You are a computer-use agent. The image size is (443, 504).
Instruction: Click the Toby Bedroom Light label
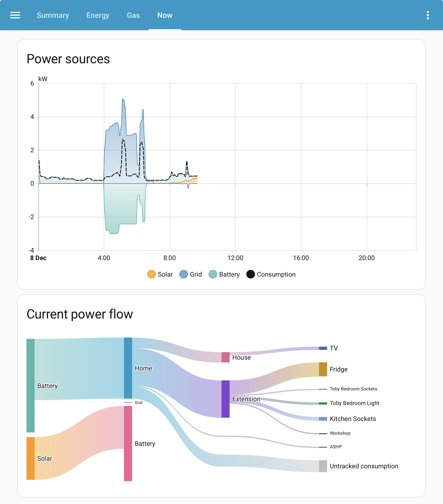354,403
